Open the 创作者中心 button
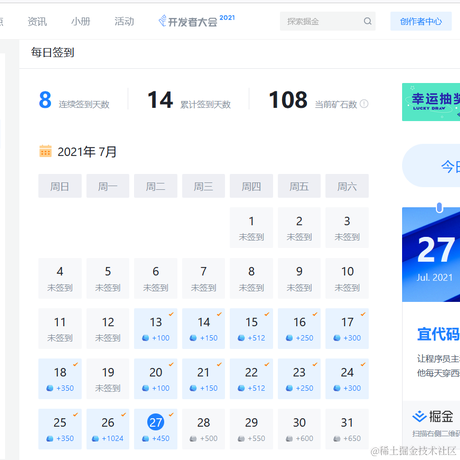Image resolution: width=460 pixels, height=460 pixels. click(x=421, y=21)
